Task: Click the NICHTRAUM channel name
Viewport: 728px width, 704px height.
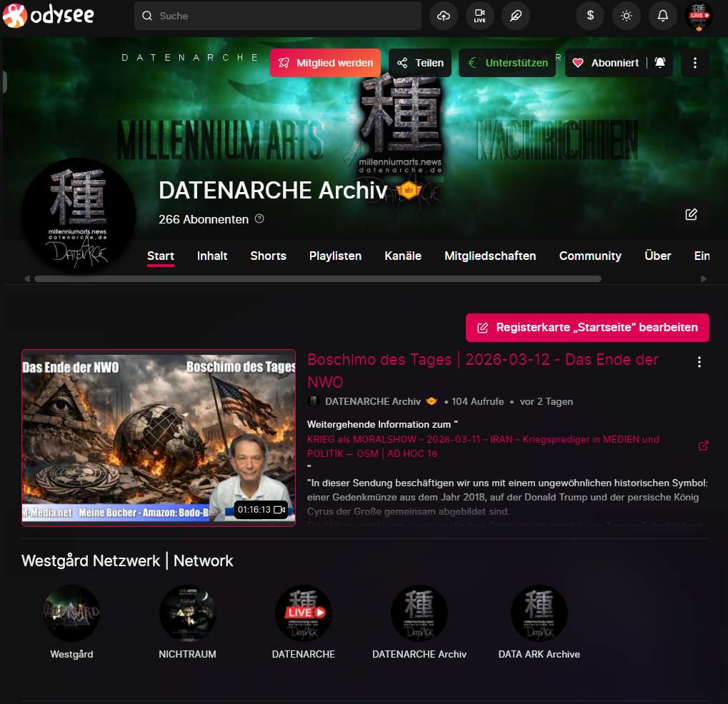Action: pos(188,654)
